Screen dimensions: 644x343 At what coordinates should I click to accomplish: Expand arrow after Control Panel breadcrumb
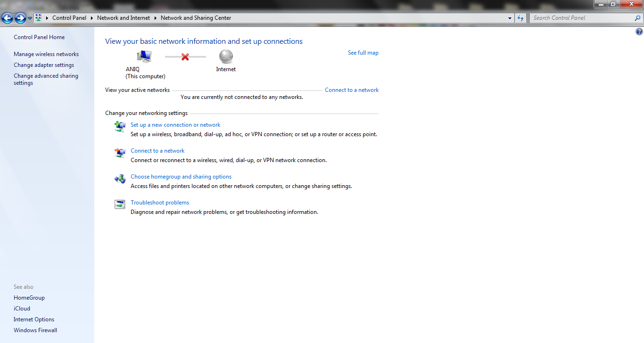coord(92,18)
